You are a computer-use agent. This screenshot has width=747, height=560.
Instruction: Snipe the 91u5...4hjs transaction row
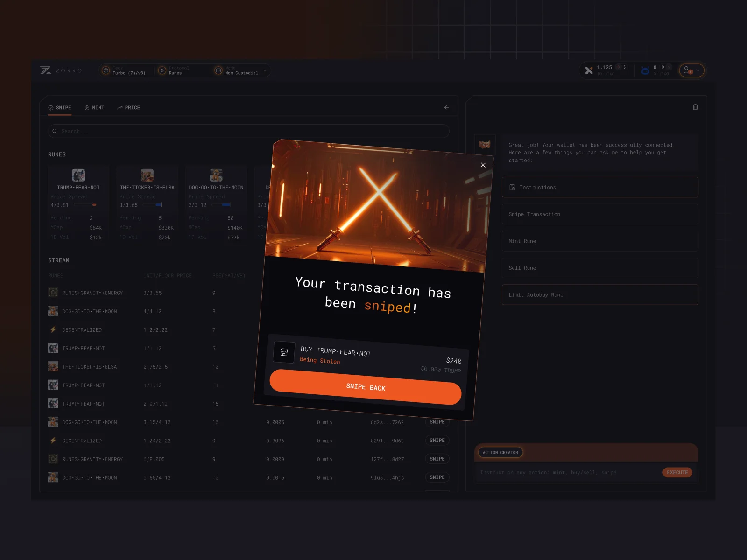(x=437, y=477)
